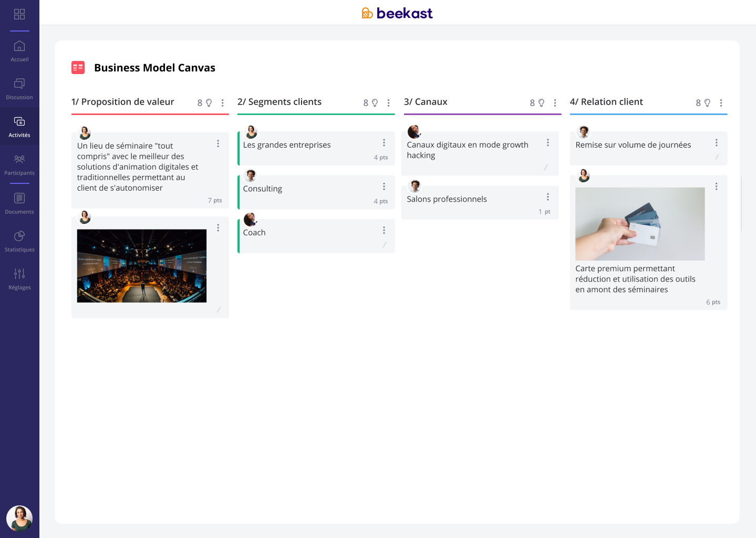View the Statistiques page
The height and width of the screenshot is (538, 756).
point(19,240)
